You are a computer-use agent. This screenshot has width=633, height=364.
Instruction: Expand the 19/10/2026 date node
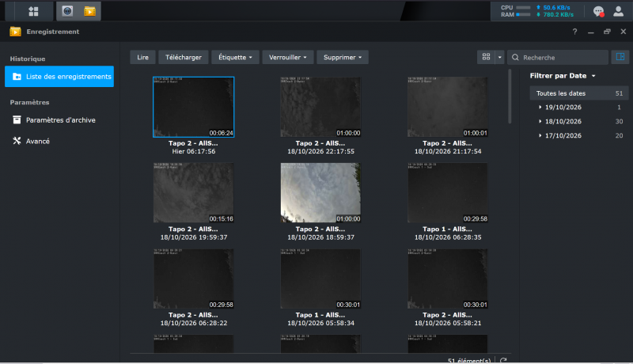540,108
